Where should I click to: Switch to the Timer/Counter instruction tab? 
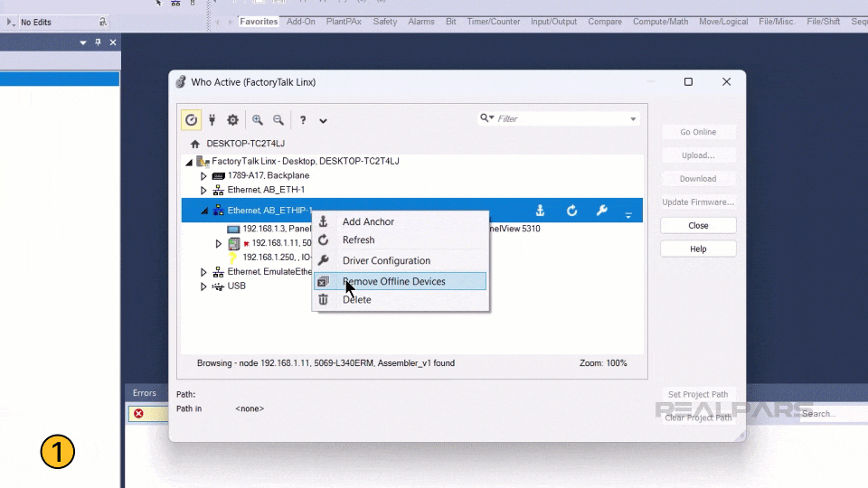494,22
